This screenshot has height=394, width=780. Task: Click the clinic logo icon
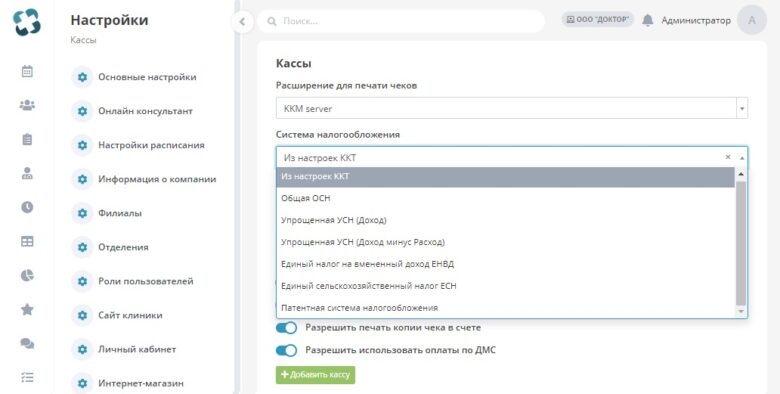[27, 22]
